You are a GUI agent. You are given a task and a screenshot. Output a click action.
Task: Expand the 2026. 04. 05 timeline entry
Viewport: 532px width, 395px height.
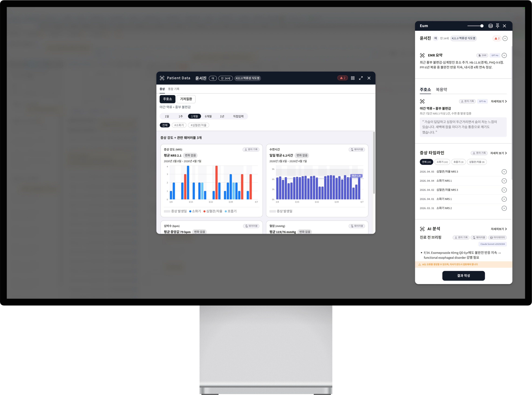click(x=504, y=172)
